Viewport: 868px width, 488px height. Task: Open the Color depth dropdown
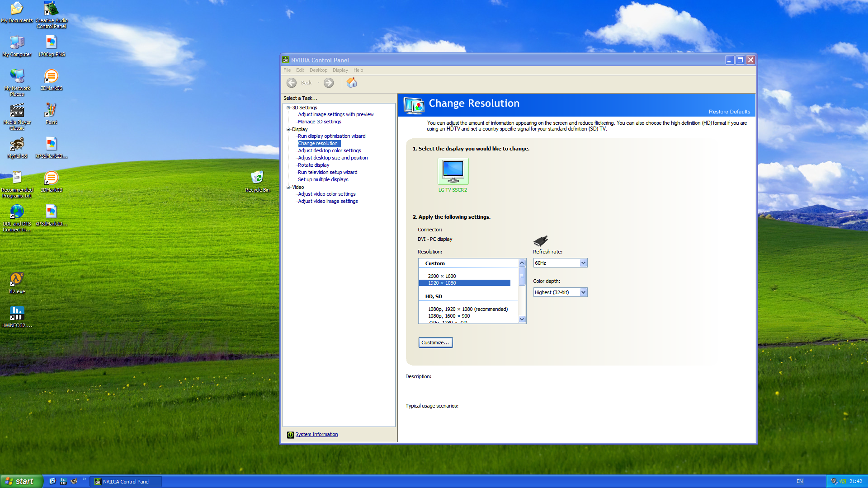click(583, 292)
